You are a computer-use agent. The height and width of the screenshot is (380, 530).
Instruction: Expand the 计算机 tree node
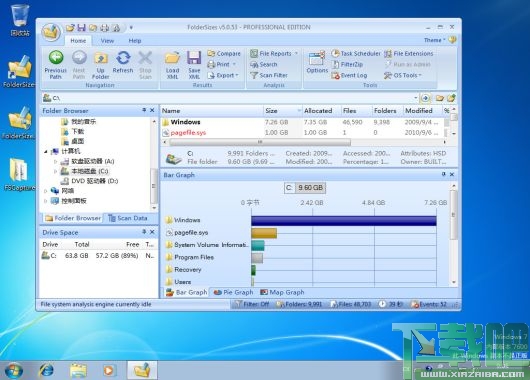coord(46,151)
